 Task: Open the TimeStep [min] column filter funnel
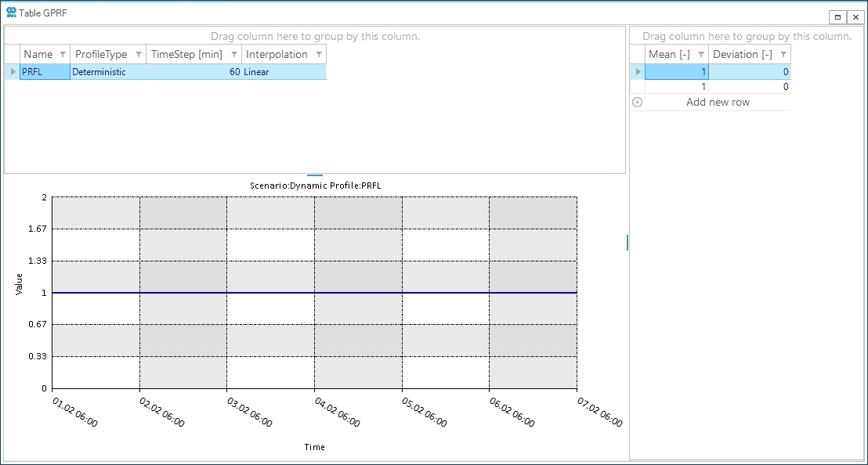tap(234, 54)
